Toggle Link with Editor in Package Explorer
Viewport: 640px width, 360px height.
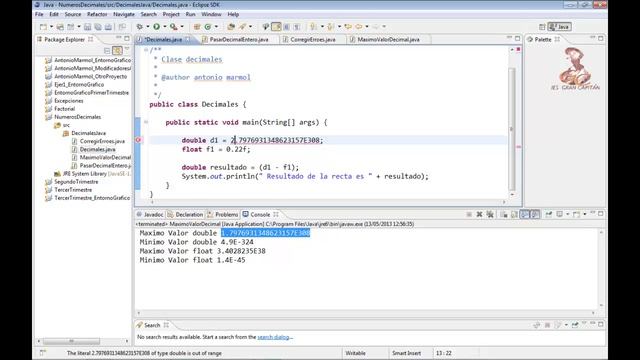[117, 51]
